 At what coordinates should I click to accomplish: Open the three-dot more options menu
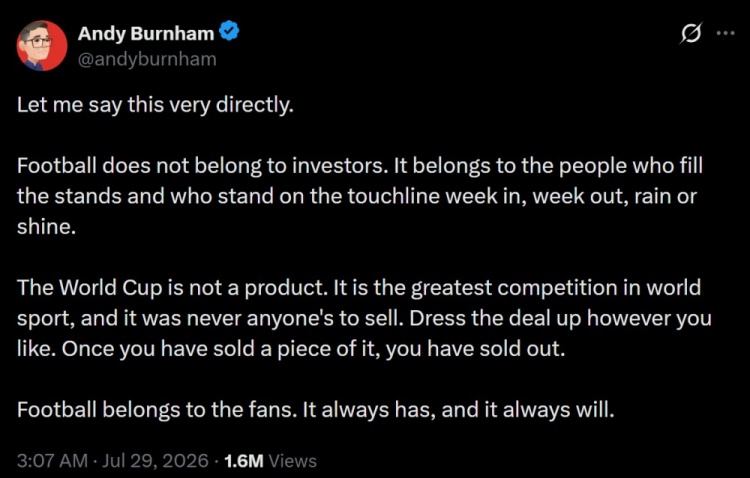pos(725,33)
